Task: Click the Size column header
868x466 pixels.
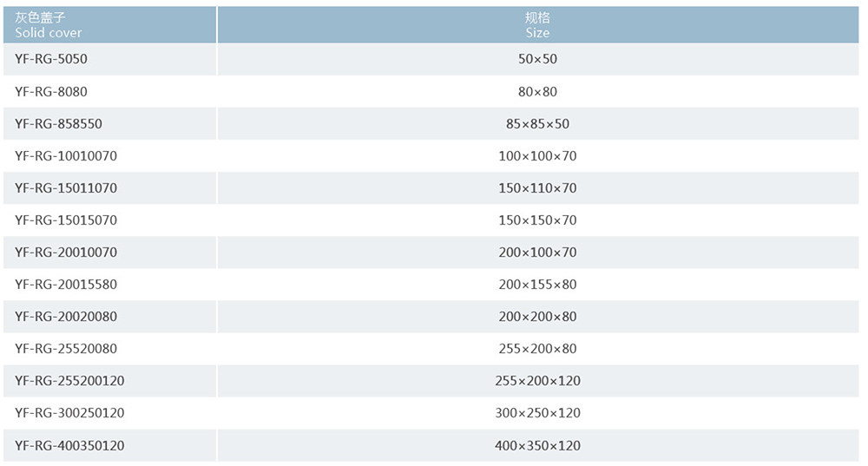Action: click(x=537, y=25)
